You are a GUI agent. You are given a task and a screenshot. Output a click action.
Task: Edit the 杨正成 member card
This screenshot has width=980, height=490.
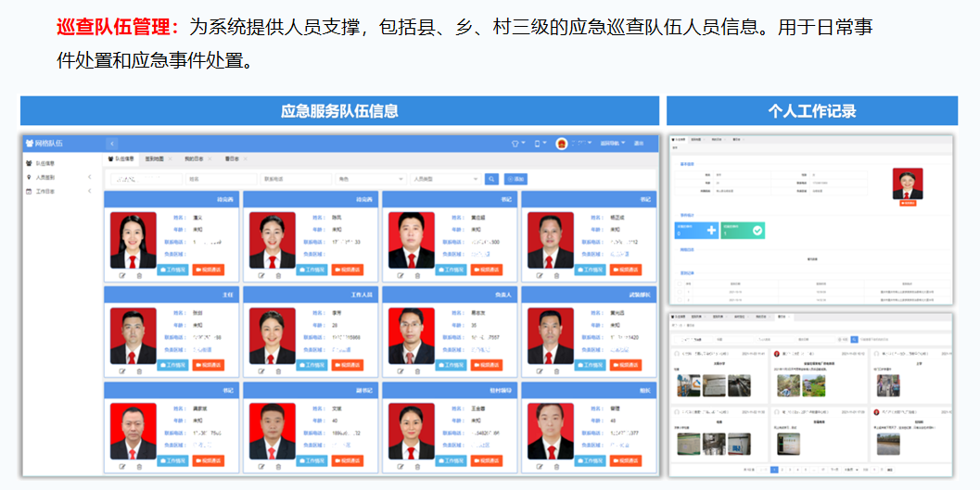tap(540, 275)
